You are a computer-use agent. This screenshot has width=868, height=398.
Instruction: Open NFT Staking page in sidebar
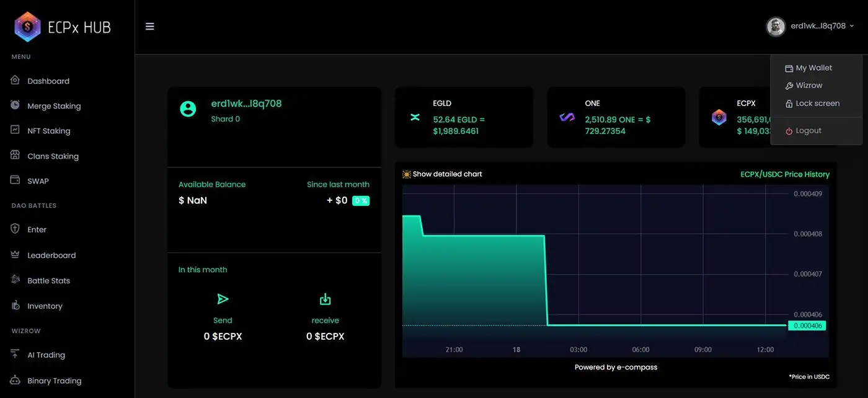(48, 131)
